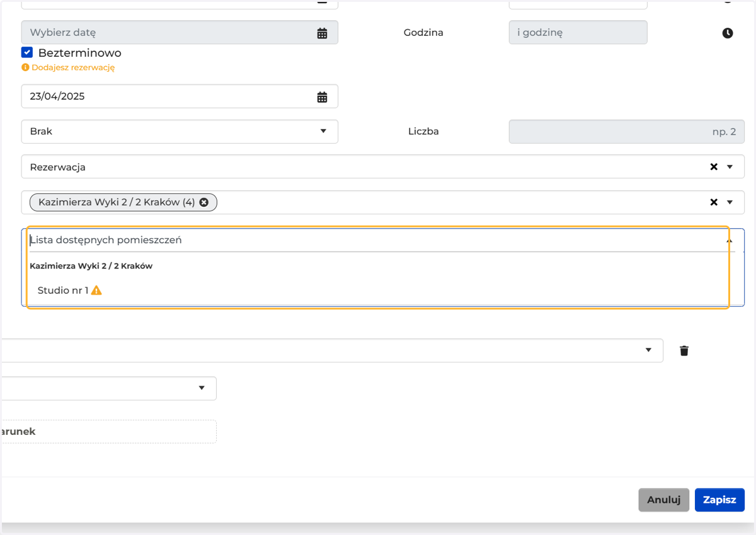Remove Kazimierza Wyki 2 / 2 Kraków chip
This screenshot has height=535, width=756.
(203, 202)
